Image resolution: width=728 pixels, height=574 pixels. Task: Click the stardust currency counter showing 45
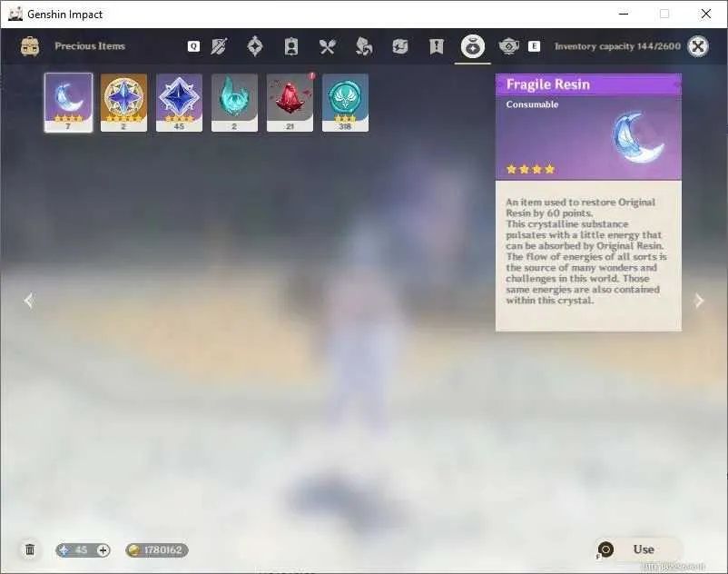coord(83,550)
